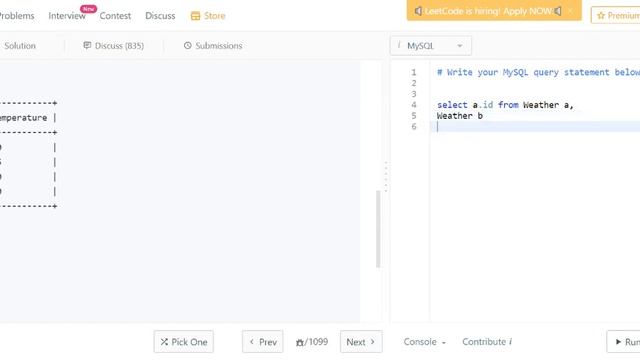Click the 'select a.id from Weather a,' line

[505, 105]
